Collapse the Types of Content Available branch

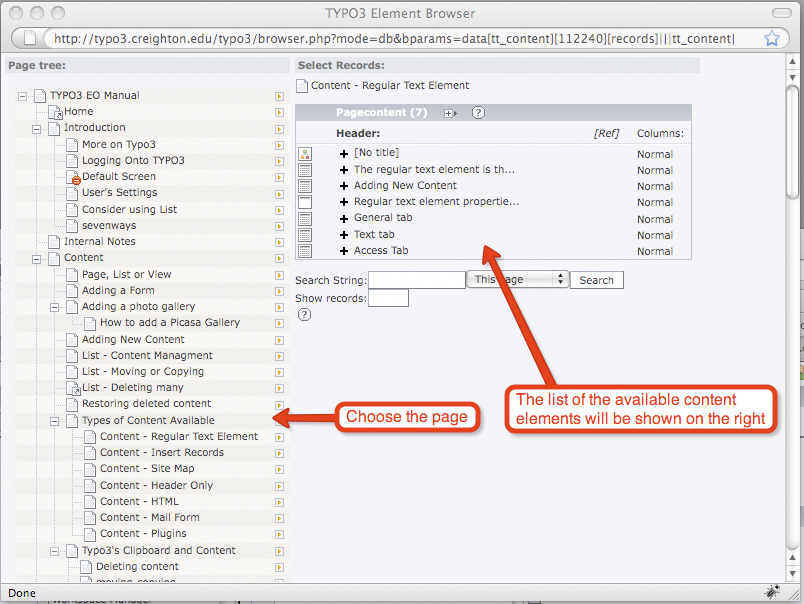55,421
